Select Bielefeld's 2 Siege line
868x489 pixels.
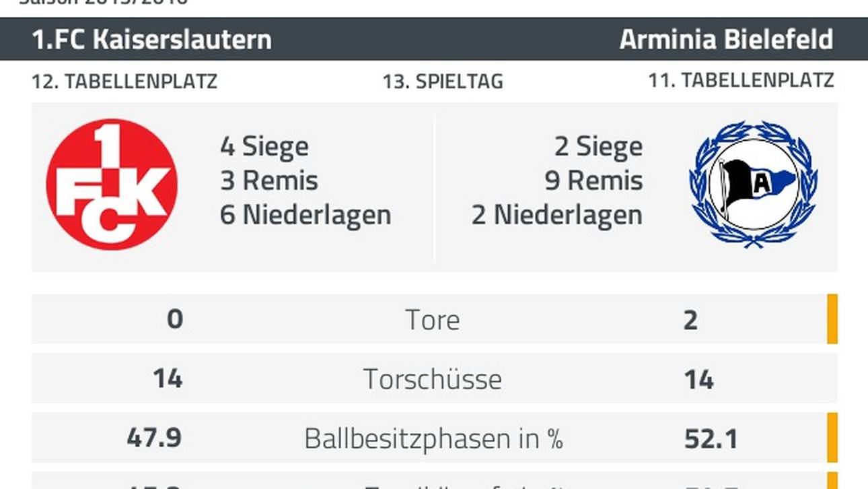[598, 147]
